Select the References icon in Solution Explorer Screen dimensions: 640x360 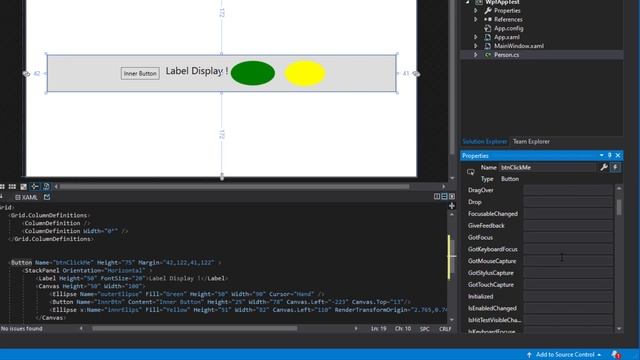point(487,19)
